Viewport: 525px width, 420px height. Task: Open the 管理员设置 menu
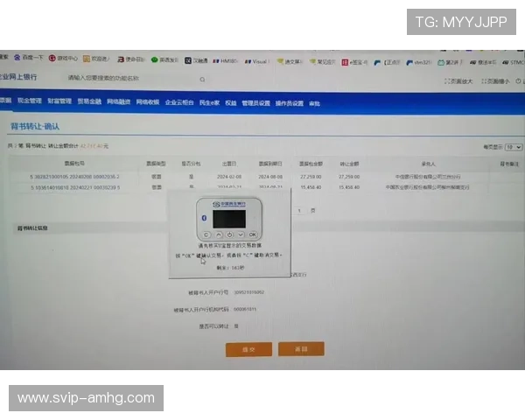point(255,103)
